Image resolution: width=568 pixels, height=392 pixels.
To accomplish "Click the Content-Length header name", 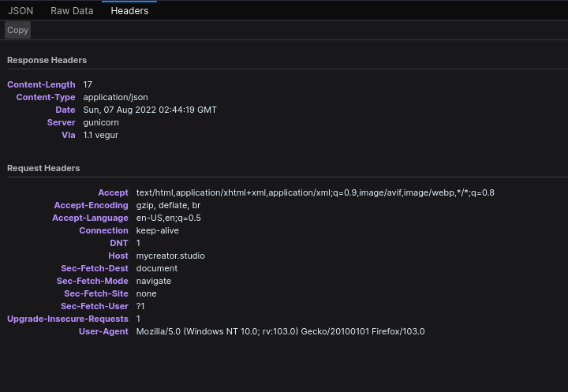I will click(x=41, y=84).
